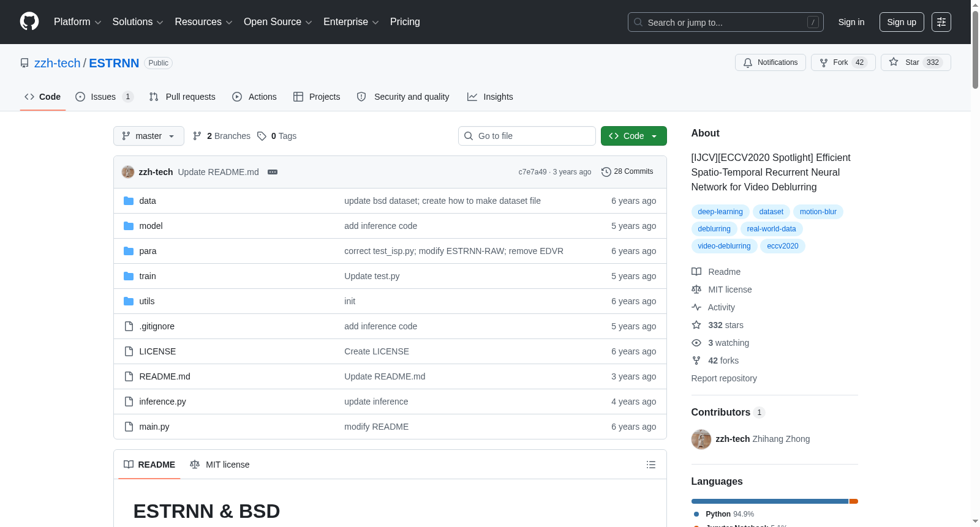Click the star icon to star repository

[x=894, y=62]
